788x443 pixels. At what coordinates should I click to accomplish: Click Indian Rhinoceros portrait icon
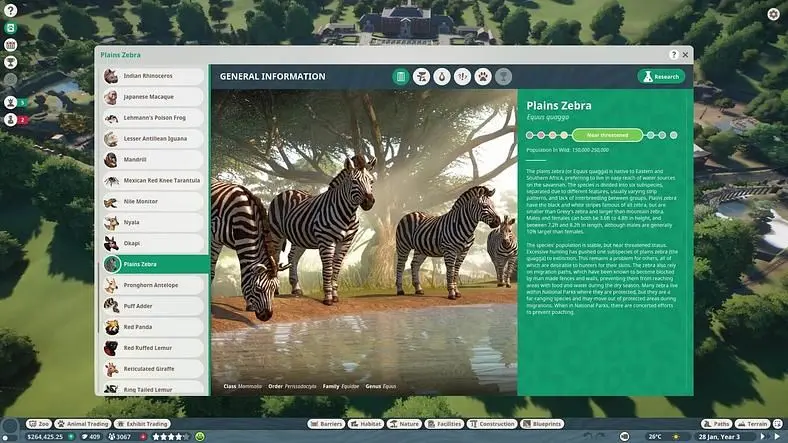click(111, 76)
